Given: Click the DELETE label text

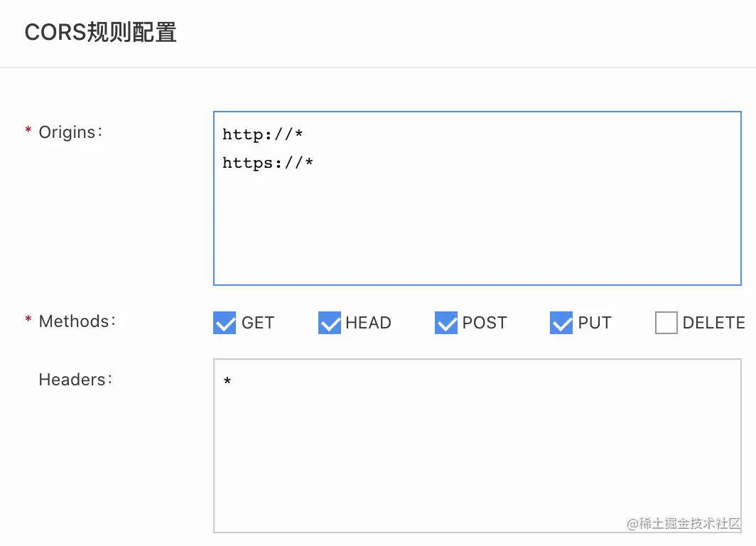Looking at the screenshot, I should point(714,323).
